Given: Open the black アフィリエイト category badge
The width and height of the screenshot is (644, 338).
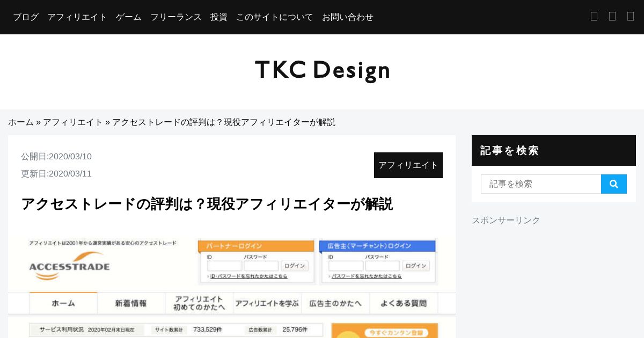Looking at the screenshot, I should click(408, 165).
